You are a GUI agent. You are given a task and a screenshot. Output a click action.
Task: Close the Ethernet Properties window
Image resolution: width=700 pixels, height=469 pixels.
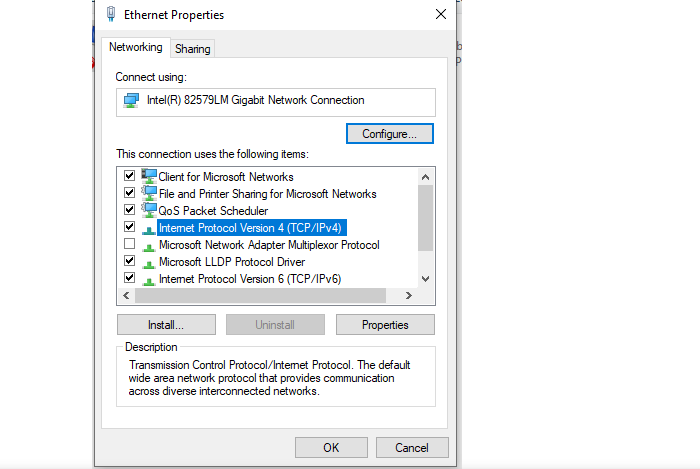click(441, 14)
